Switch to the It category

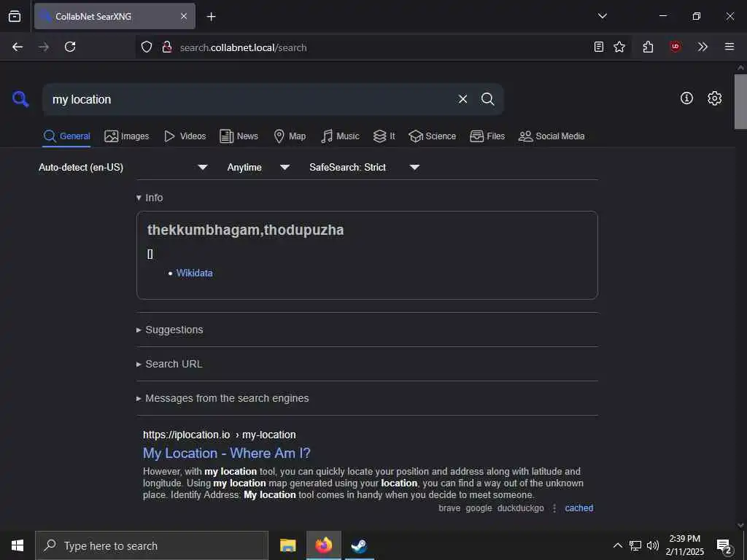point(384,136)
